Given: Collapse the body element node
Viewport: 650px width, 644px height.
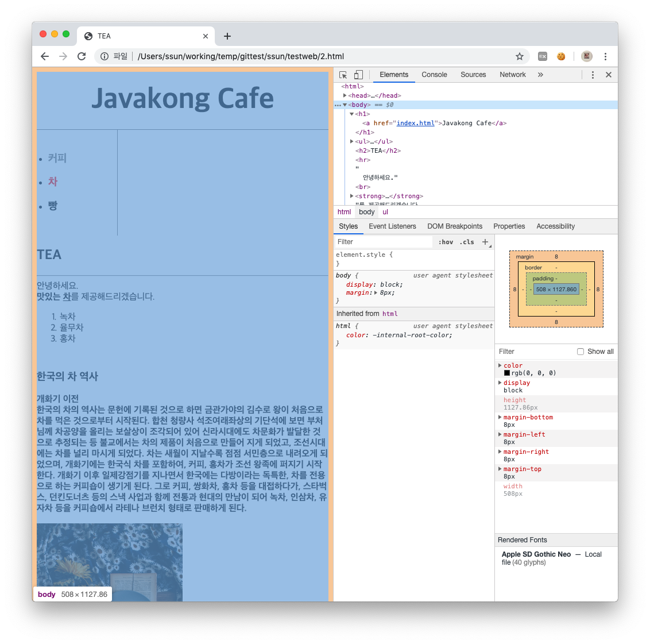Looking at the screenshot, I should (x=345, y=105).
